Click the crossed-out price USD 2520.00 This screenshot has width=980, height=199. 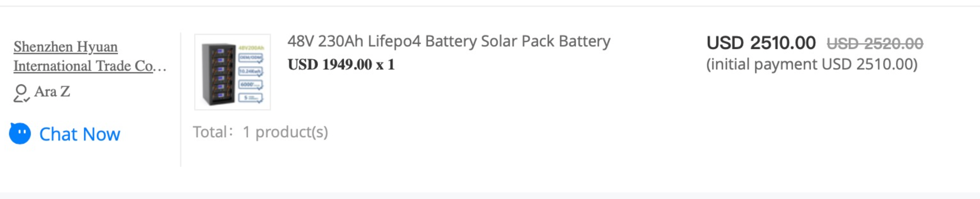coord(875,43)
